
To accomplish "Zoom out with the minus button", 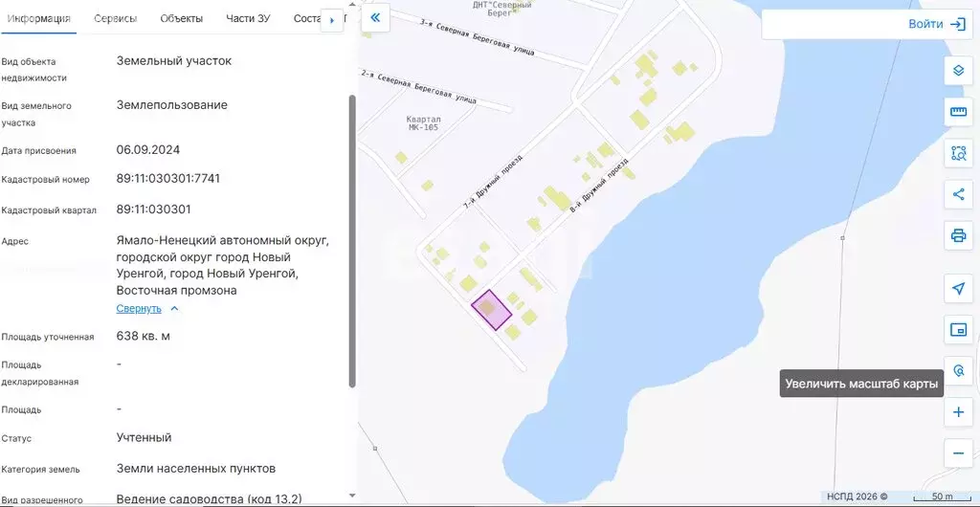I will click(958, 452).
